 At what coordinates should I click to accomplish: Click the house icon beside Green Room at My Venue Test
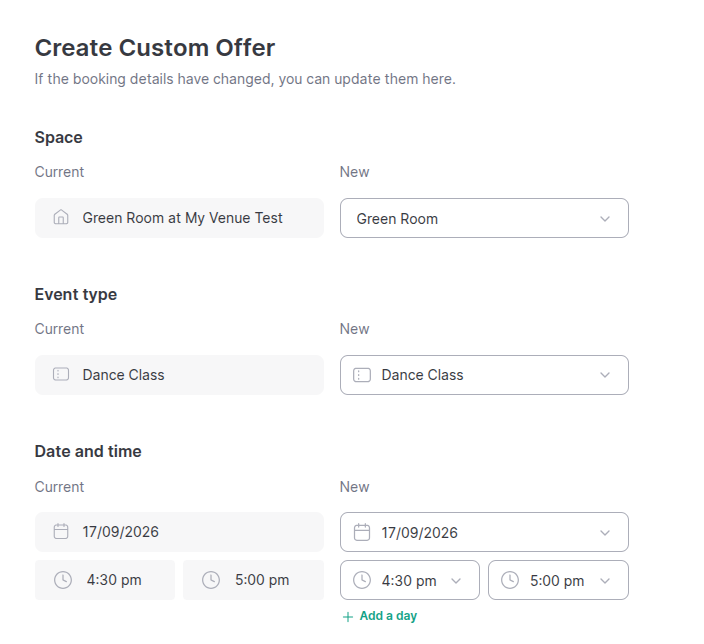click(61, 217)
